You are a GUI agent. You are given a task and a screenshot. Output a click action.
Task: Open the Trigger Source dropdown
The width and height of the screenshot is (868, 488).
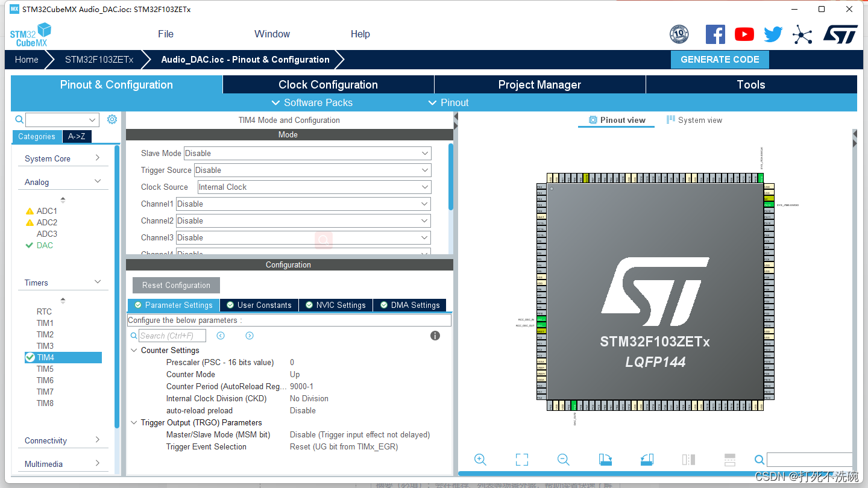312,170
